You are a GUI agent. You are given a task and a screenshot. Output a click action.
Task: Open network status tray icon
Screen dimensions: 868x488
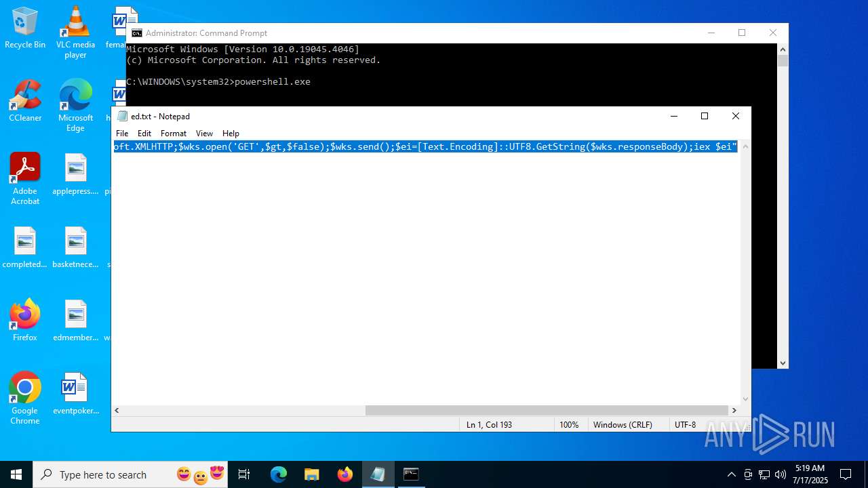tap(764, 474)
